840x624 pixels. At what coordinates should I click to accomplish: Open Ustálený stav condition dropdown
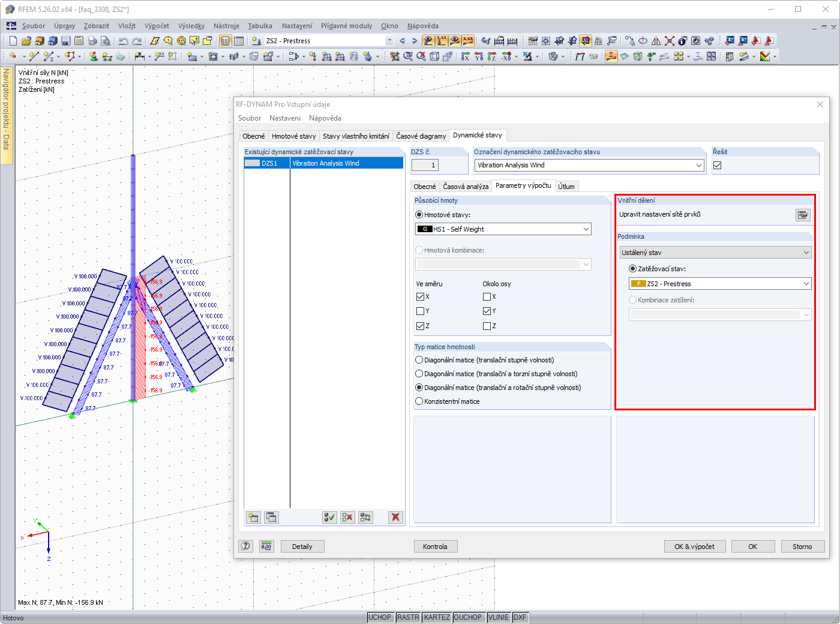tap(715, 253)
